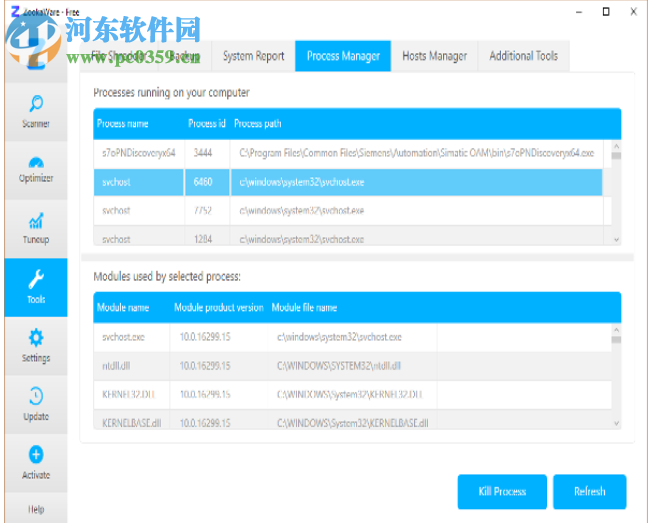This screenshot has width=650, height=523.
Task: Click the module list scroll down arrow
Action: [616, 424]
